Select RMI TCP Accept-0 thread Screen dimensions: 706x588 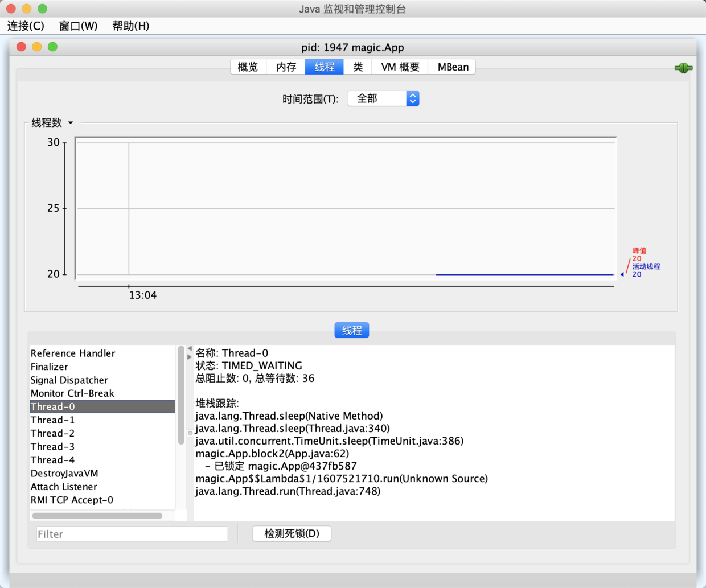[102, 500]
